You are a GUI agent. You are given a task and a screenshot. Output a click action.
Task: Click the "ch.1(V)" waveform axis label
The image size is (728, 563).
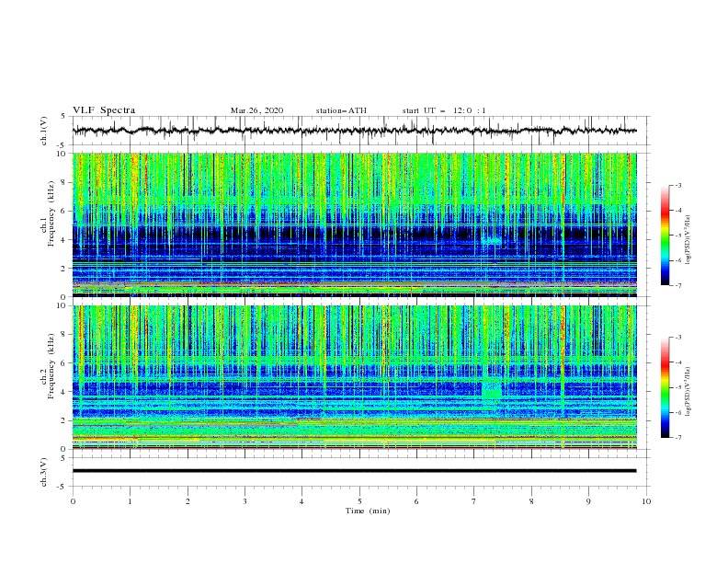[44, 131]
